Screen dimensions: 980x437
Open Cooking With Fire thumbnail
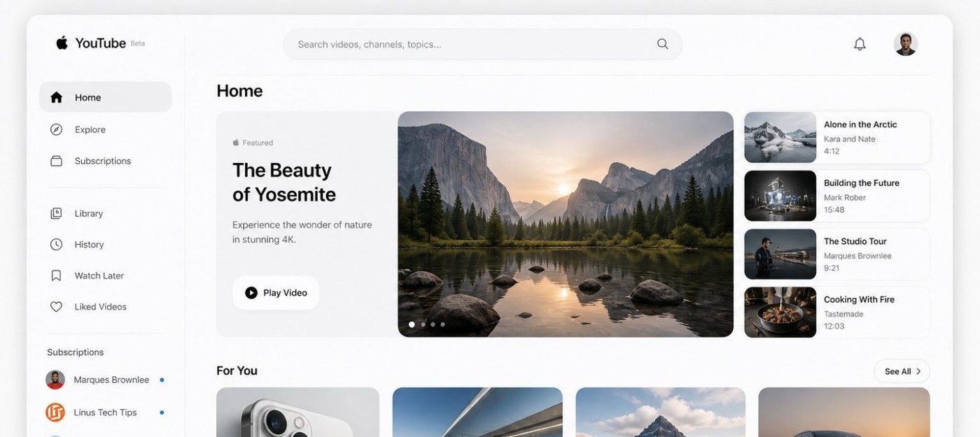coord(780,313)
